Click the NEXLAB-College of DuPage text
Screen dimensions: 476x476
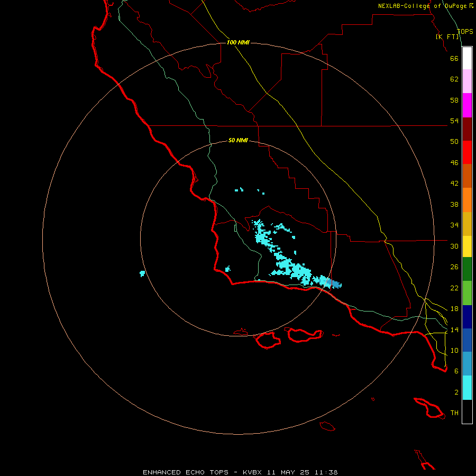tap(423, 6)
